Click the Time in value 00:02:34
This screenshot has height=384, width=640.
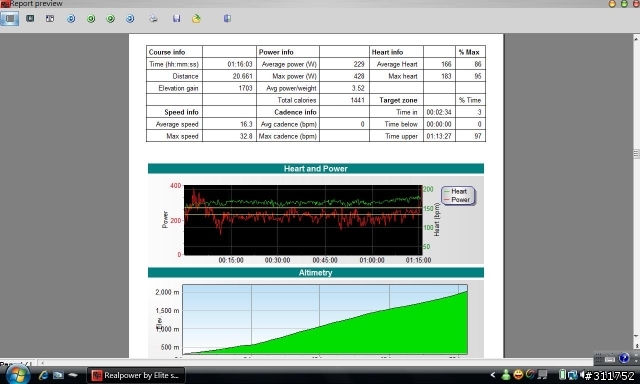(x=439, y=112)
